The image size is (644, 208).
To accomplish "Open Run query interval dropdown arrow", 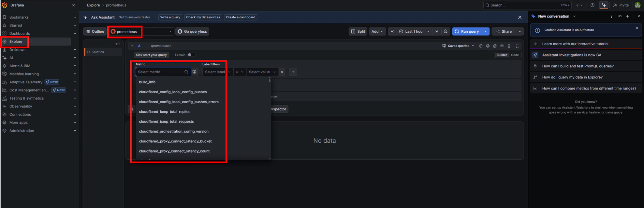I will tap(486, 31).
